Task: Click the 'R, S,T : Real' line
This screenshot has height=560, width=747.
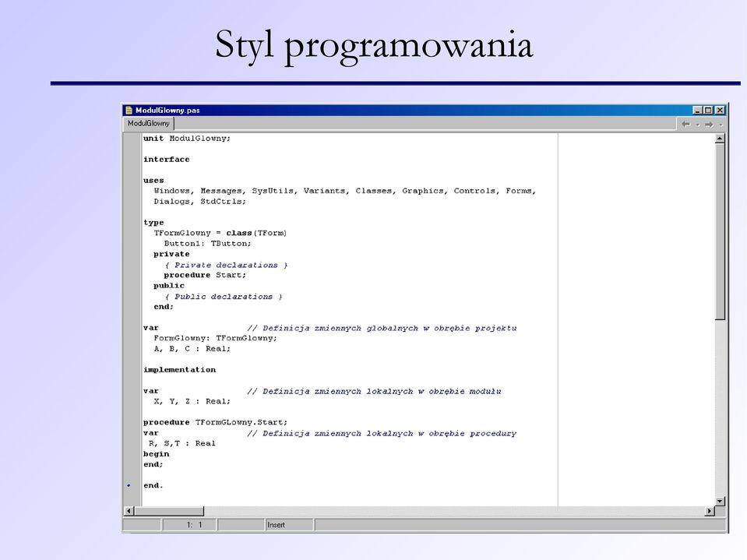Action: [181, 443]
